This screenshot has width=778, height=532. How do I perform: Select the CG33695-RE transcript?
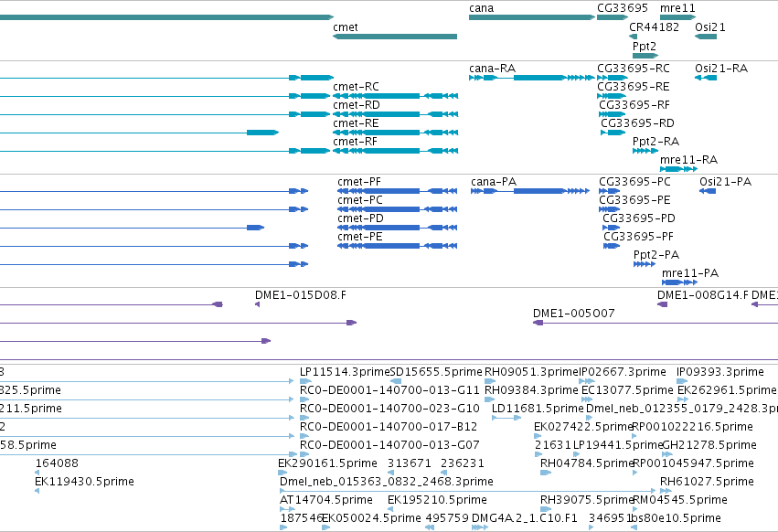612,96
